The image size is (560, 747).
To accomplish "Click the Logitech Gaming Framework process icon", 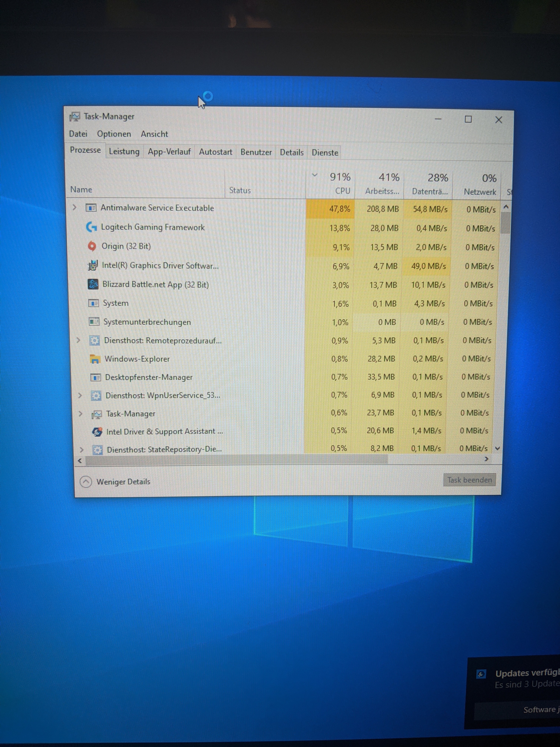I will click(91, 227).
